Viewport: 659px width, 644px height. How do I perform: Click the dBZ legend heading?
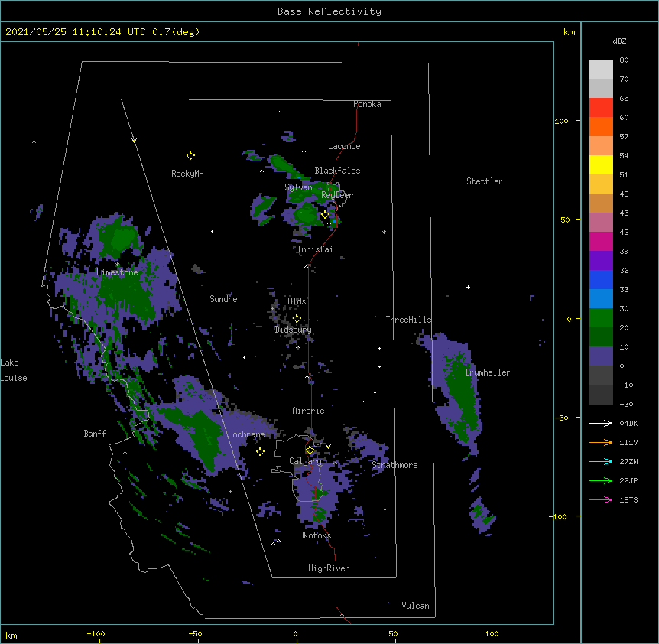pos(619,41)
